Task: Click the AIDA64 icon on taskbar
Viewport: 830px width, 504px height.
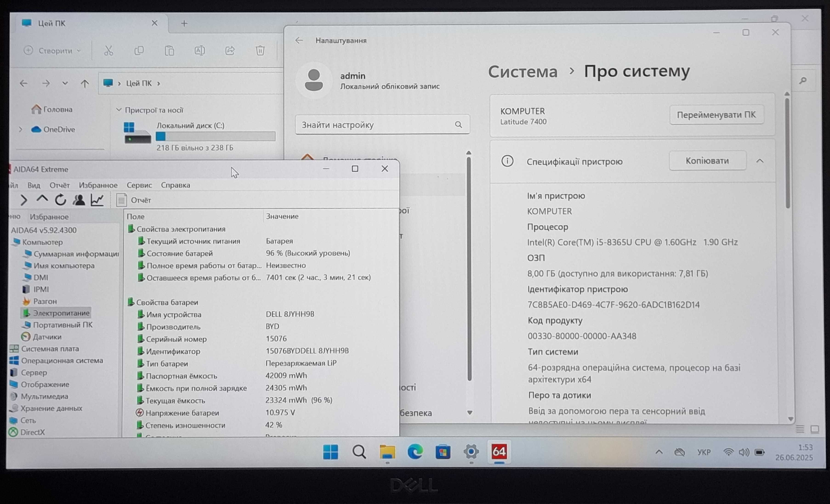Action: [x=499, y=452]
